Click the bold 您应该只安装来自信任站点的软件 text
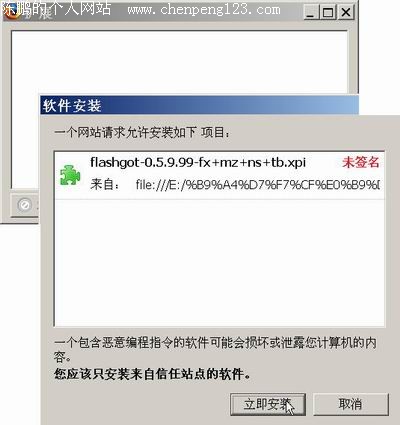The width and height of the screenshot is (400, 425). point(152,374)
